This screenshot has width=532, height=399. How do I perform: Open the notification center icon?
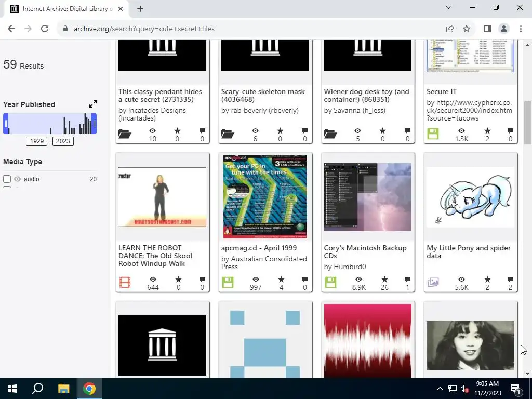pyautogui.click(x=515, y=389)
